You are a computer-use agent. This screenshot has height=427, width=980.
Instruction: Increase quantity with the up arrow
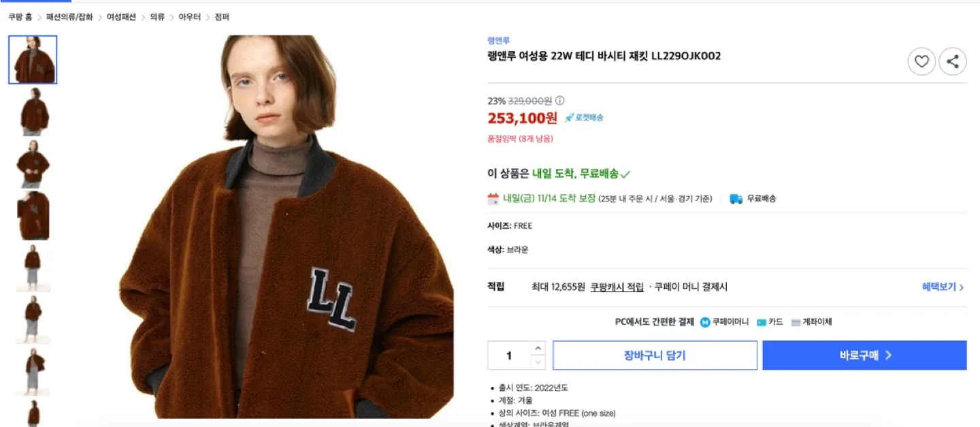click(x=538, y=348)
